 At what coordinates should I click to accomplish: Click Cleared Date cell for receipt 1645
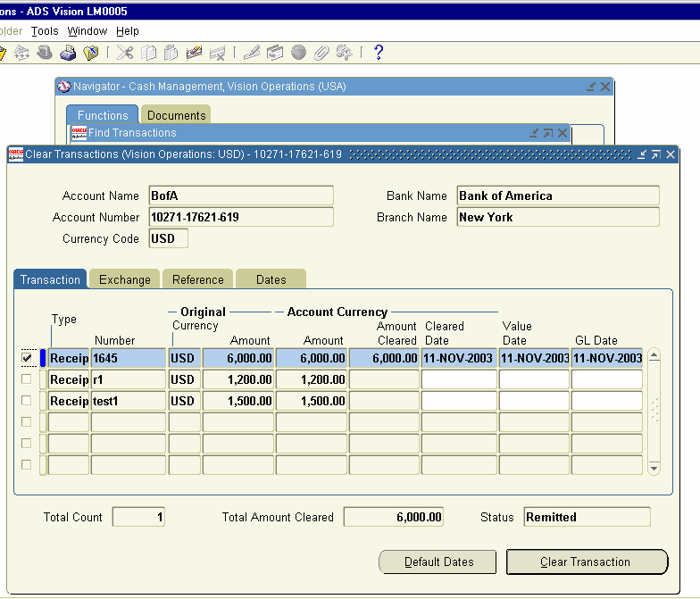click(x=459, y=358)
